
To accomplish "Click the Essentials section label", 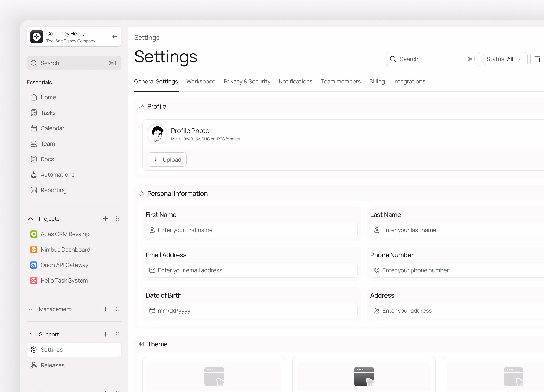I will (x=39, y=82).
